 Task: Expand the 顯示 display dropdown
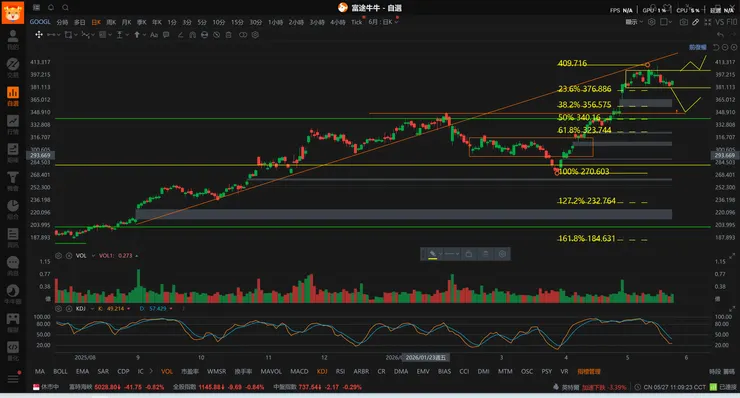click(634, 22)
